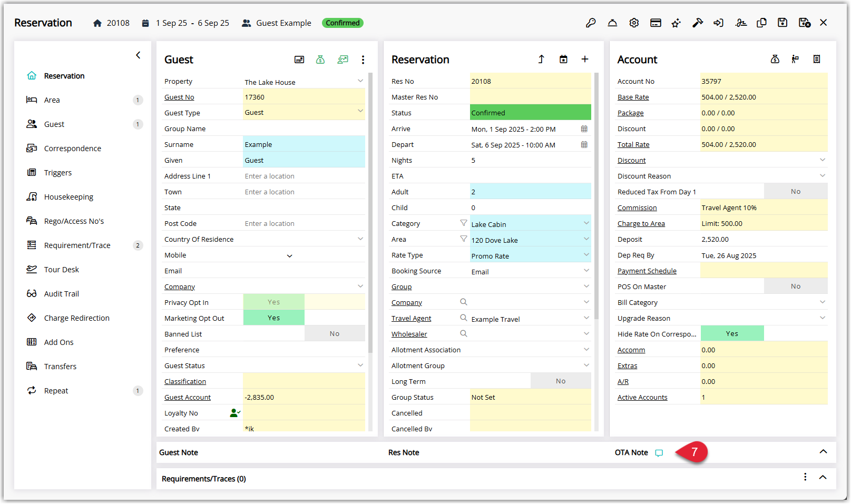This screenshot has height=504, width=851.
Task: Click the key icon in top toolbar
Action: point(591,23)
